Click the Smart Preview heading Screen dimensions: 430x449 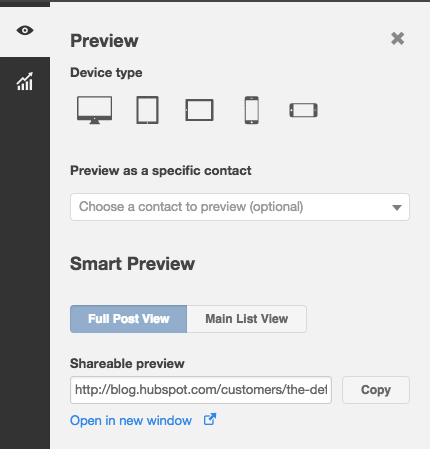[132, 264]
